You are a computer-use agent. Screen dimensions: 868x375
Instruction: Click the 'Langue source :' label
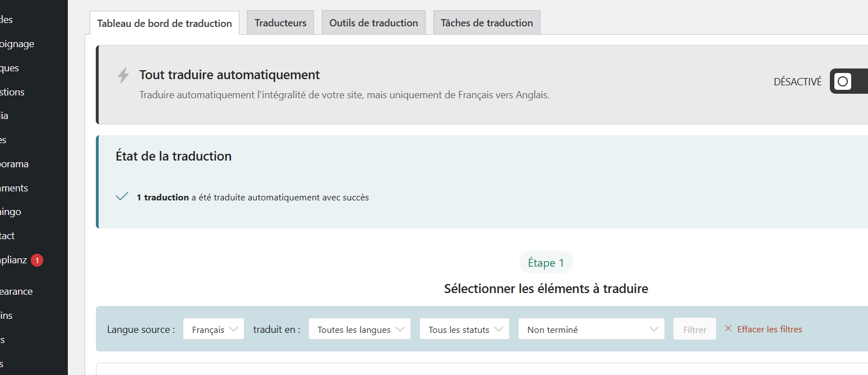click(x=141, y=330)
